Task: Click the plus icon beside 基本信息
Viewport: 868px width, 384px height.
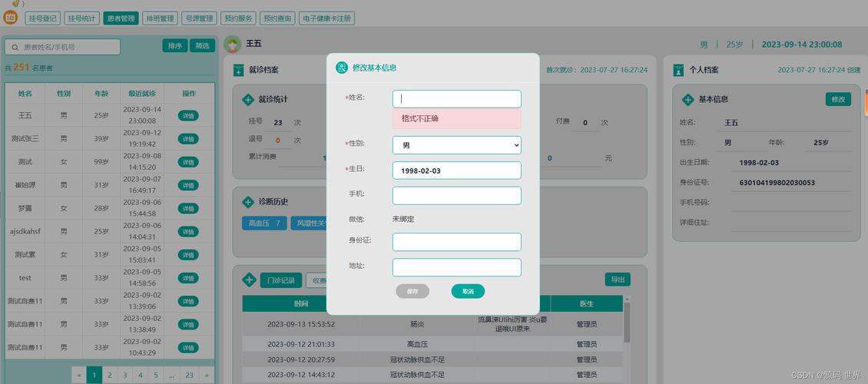Action: pos(688,100)
